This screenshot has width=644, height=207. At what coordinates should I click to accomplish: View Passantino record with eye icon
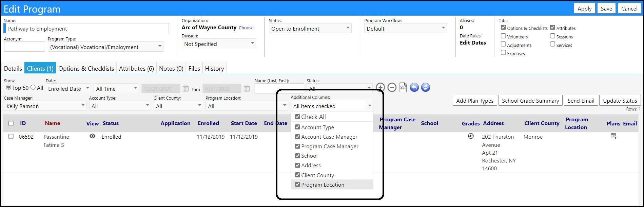point(92,136)
